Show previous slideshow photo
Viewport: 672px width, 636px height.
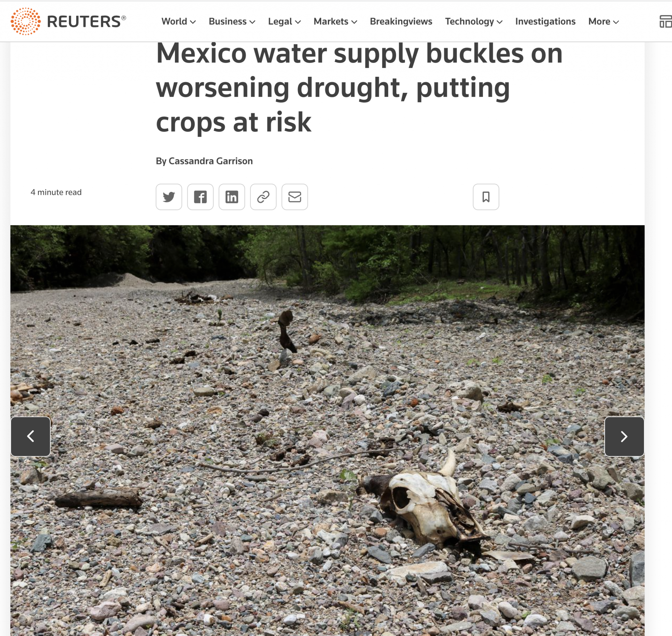(31, 436)
